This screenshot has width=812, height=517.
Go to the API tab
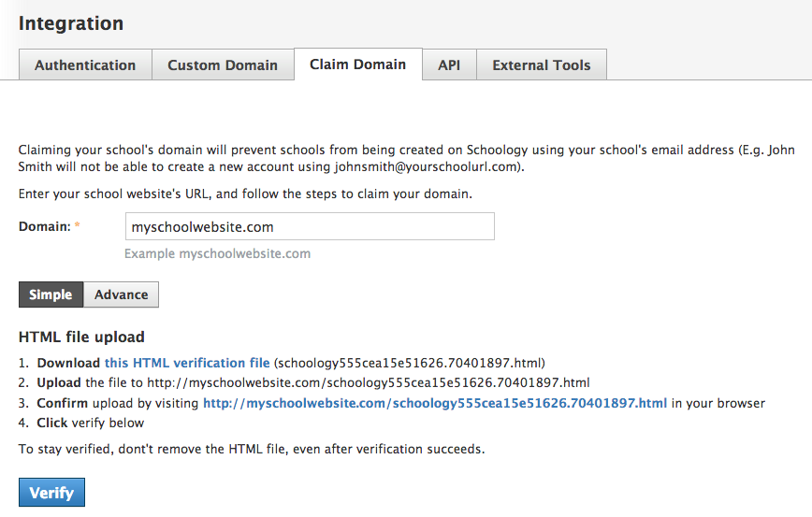[x=449, y=65]
